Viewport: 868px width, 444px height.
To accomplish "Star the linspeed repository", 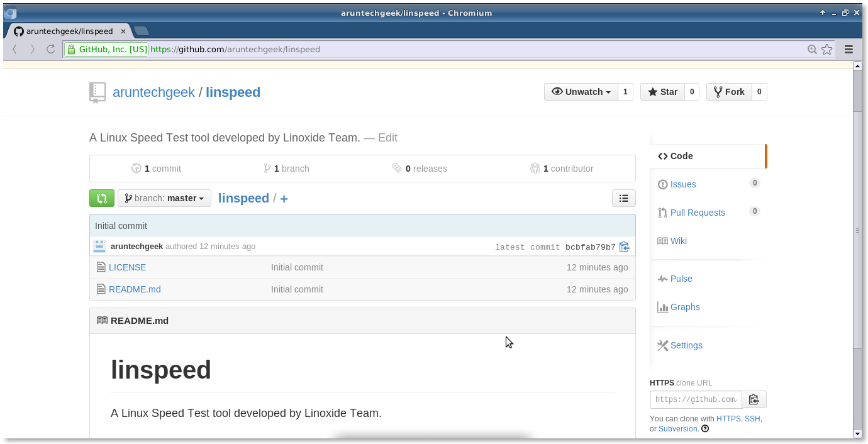I will [x=662, y=91].
